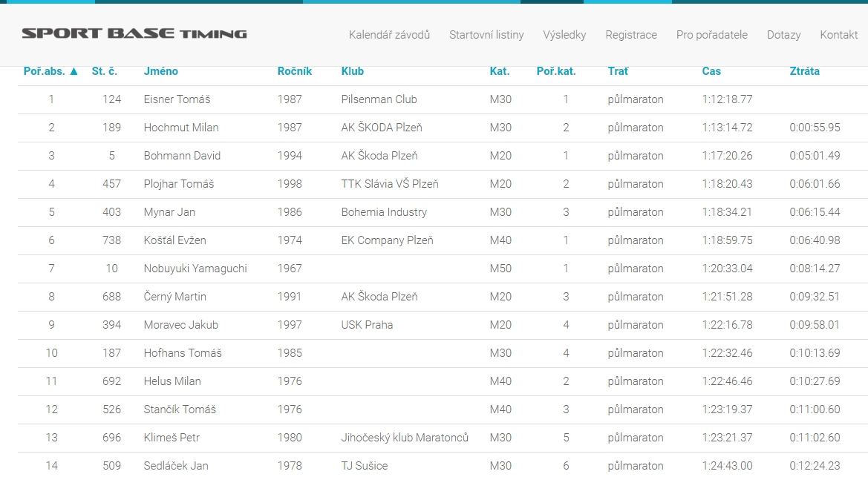The image size is (868, 477).
Task: Click the gap value 0:06:15.44
Action: 815,212
